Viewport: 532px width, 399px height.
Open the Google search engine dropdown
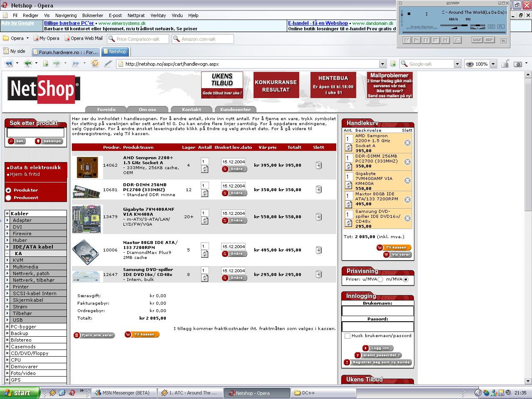click(x=457, y=64)
